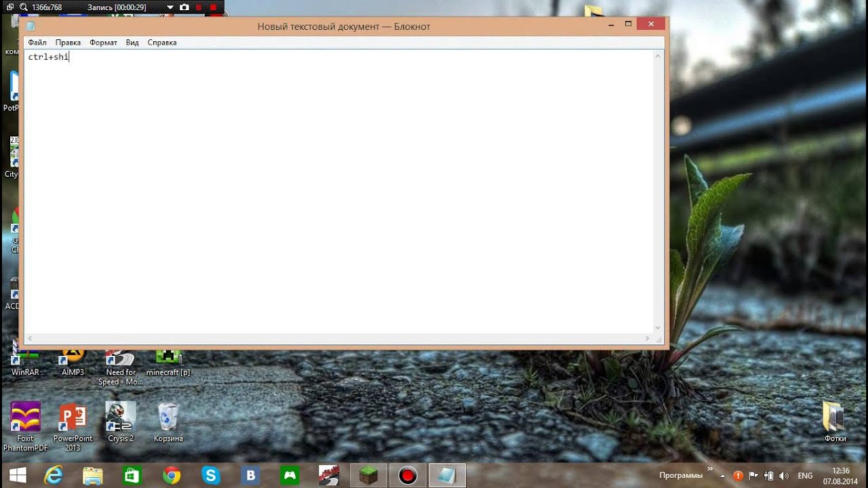This screenshot has width=868, height=488.
Task: Open the racing game taskbar icon
Action: (x=329, y=475)
